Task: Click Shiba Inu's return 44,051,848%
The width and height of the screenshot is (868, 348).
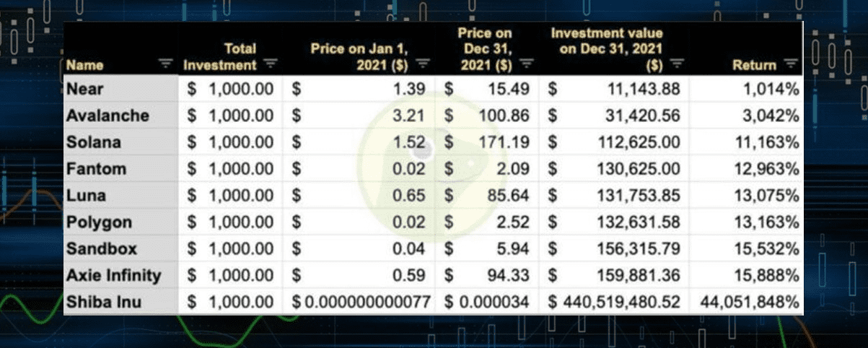Action: [x=748, y=302]
